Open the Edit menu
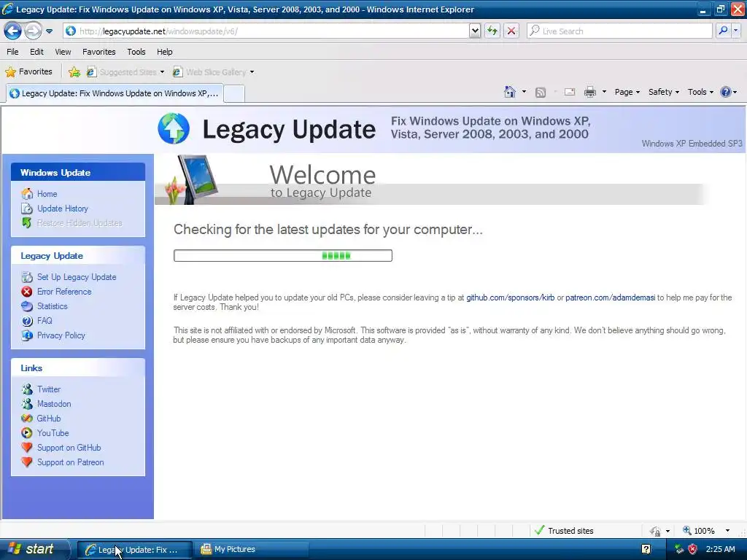The width and height of the screenshot is (747, 560). (36, 52)
